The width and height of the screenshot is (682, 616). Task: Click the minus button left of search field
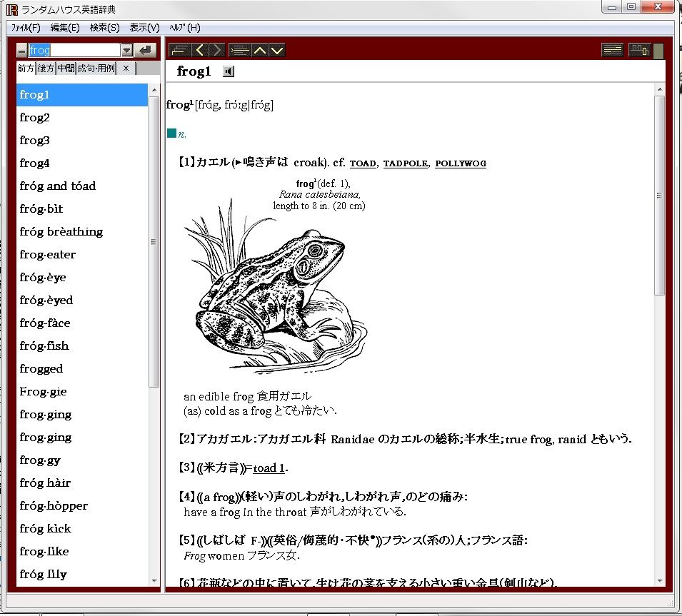click(x=21, y=51)
